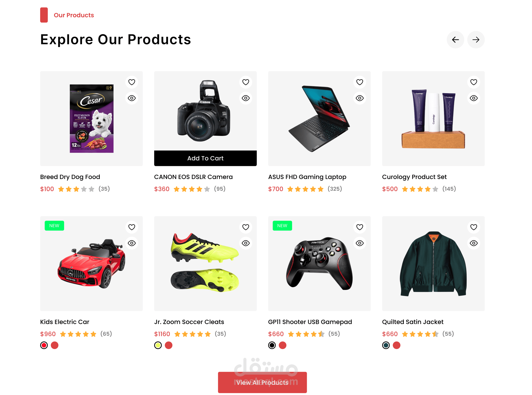532x395 pixels.
Task: Quick view the Breed Dry Dog Food
Action: click(x=132, y=98)
